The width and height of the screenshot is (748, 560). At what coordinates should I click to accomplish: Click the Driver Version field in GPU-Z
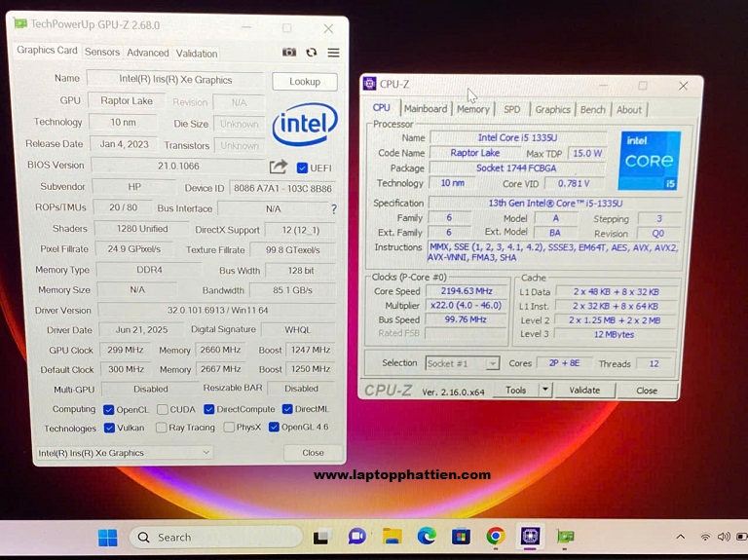point(217,310)
